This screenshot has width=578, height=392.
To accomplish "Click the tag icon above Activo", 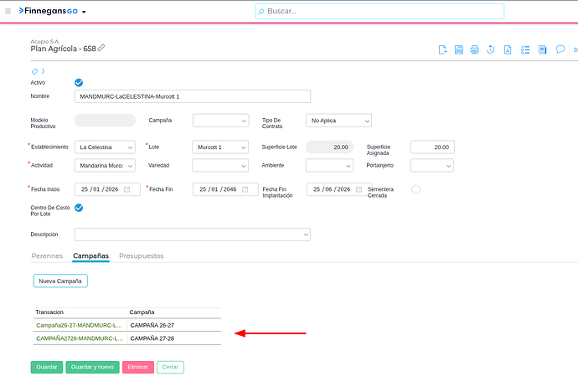I will tap(35, 71).
